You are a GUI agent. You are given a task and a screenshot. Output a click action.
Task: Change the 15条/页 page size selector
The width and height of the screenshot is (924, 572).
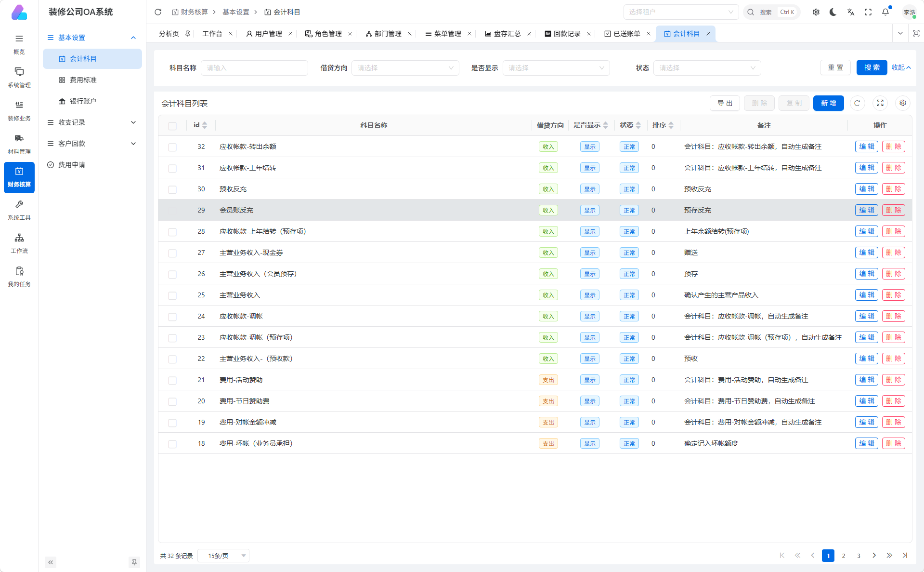(x=224, y=556)
